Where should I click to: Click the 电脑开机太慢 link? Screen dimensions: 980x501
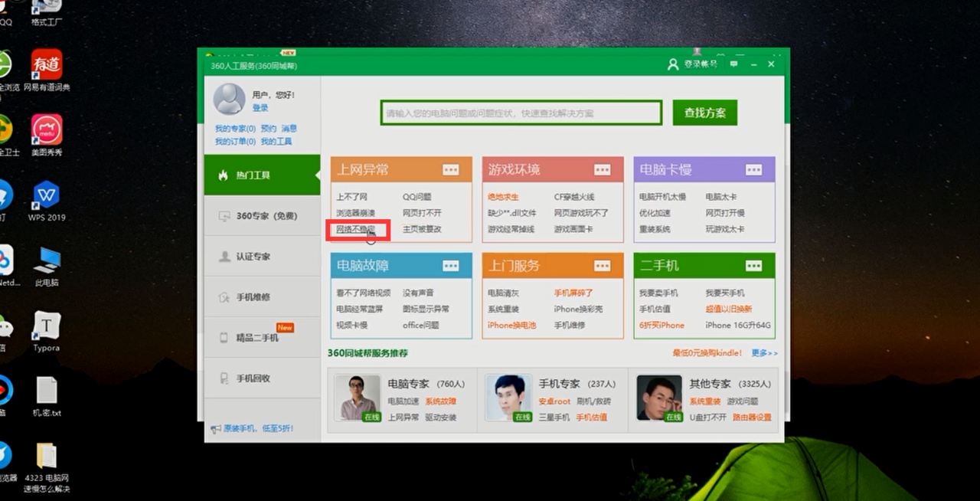point(663,197)
